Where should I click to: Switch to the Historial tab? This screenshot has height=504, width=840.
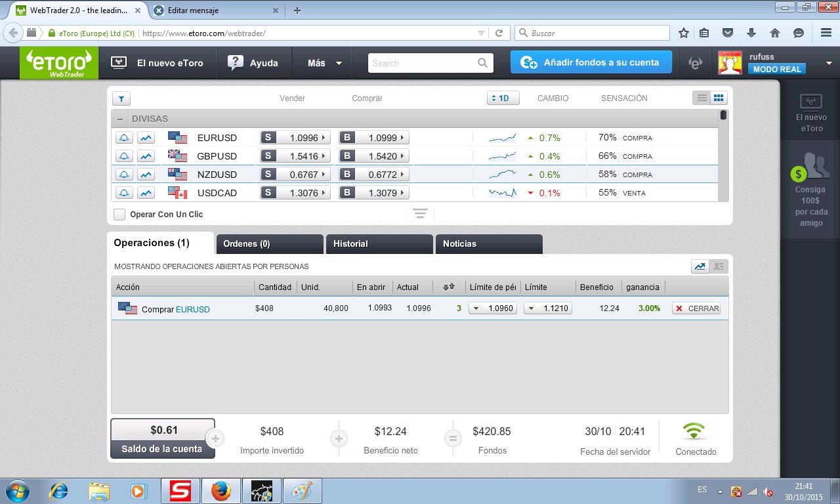(379, 243)
